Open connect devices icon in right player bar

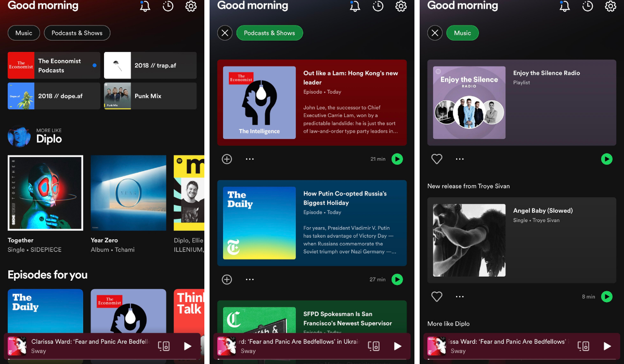click(x=583, y=346)
